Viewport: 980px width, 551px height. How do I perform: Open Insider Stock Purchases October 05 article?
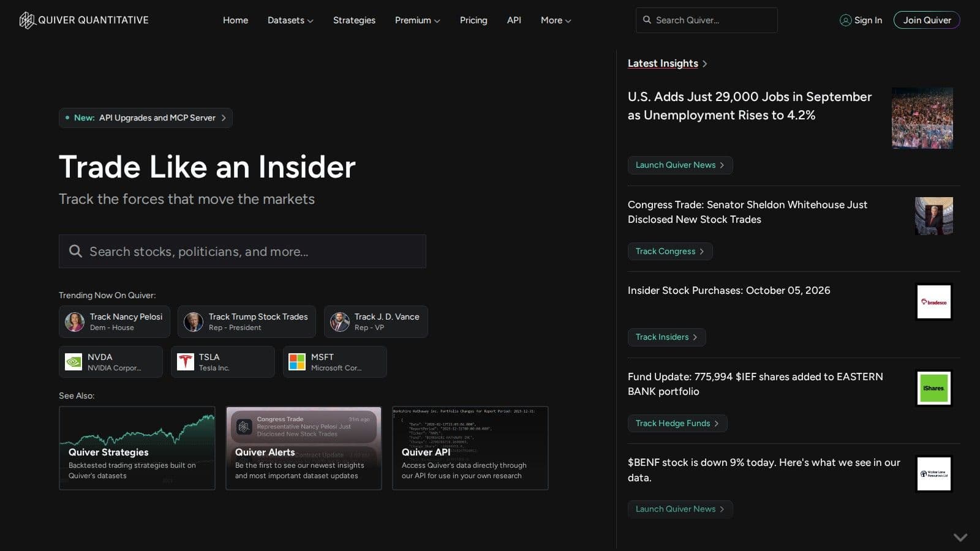[x=729, y=290]
